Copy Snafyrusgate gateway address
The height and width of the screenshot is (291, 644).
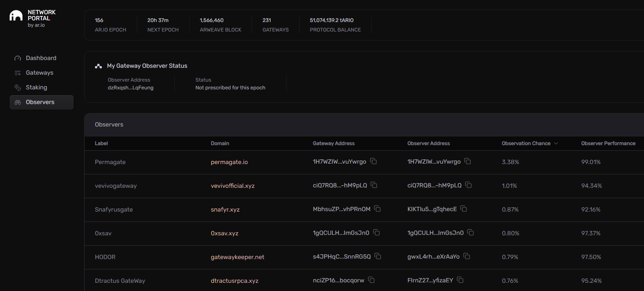pyautogui.click(x=378, y=209)
